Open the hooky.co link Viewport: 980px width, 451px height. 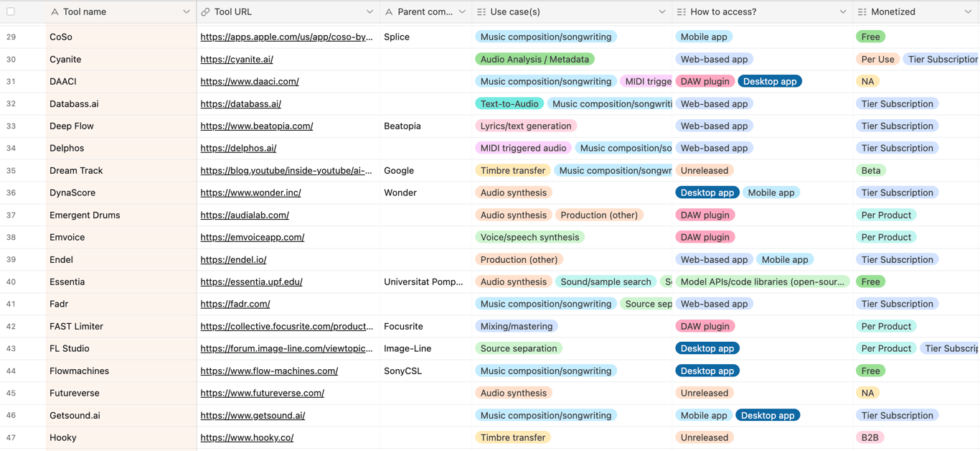click(x=247, y=437)
